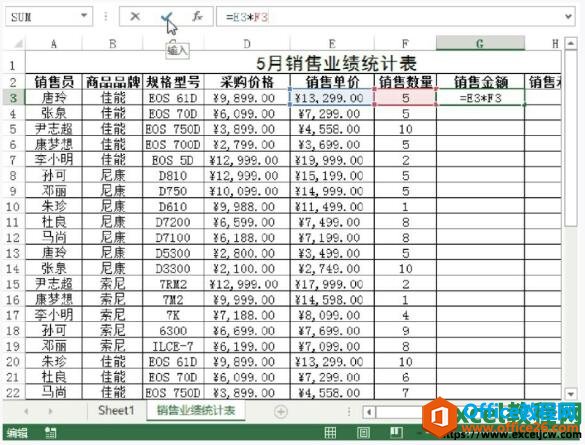Click cell E3 with ¥13,299.00
Image resolution: width=585 pixels, height=445 pixels.
[x=332, y=98]
